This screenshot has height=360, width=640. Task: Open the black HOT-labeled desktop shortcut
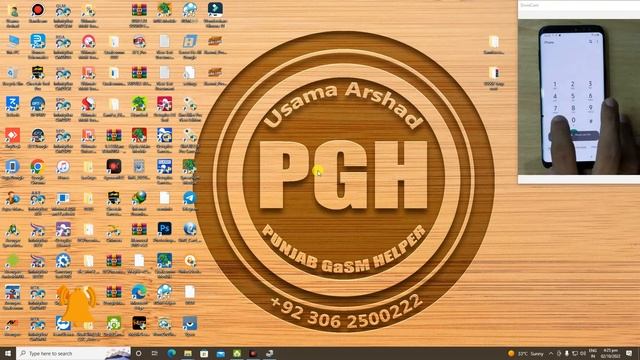pos(139,323)
